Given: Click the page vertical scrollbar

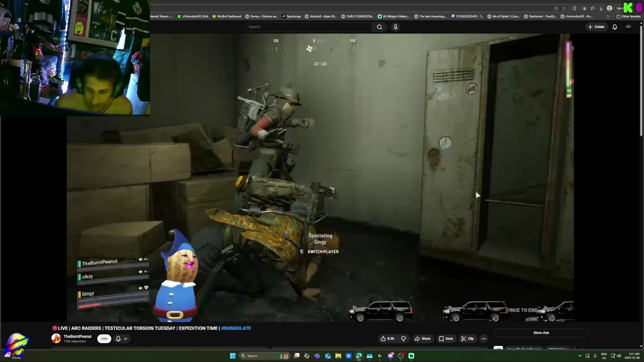Looking at the screenshot, I should (641, 80).
